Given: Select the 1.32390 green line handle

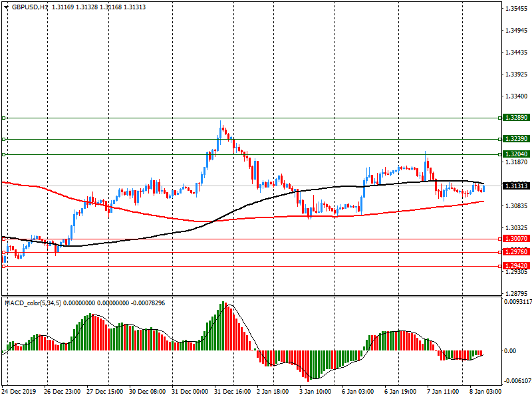Looking at the screenshot, I should tap(4, 140).
